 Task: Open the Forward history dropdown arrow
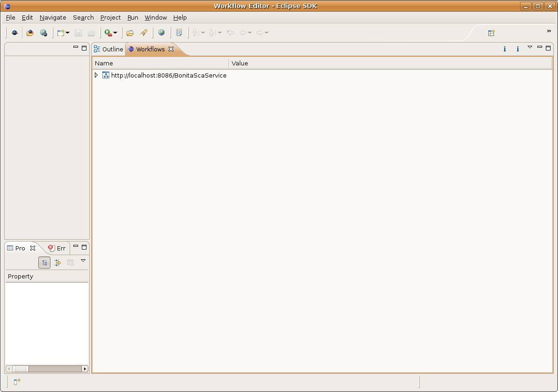click(x=266, y=33)
